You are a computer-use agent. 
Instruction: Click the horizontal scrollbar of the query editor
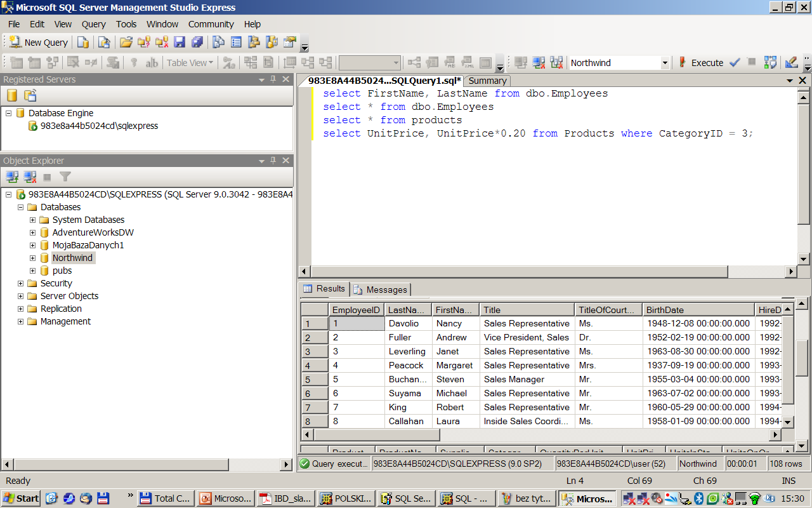pyautogui.click(x=546, y=272)
